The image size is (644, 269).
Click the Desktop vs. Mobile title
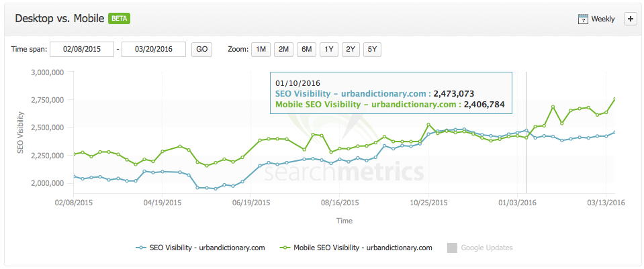click(x=59, y=19)
